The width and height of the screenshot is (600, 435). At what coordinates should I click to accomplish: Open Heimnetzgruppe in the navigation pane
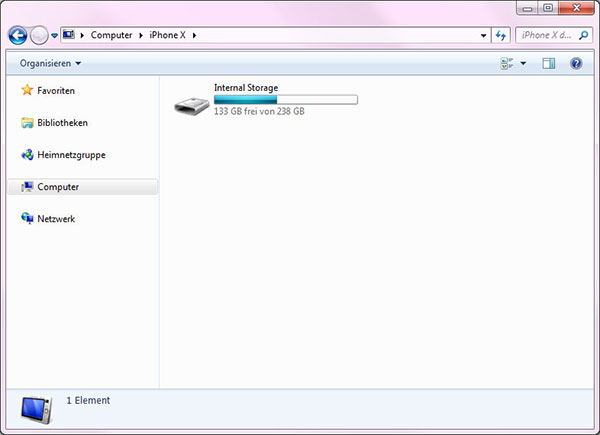point(71,155)
